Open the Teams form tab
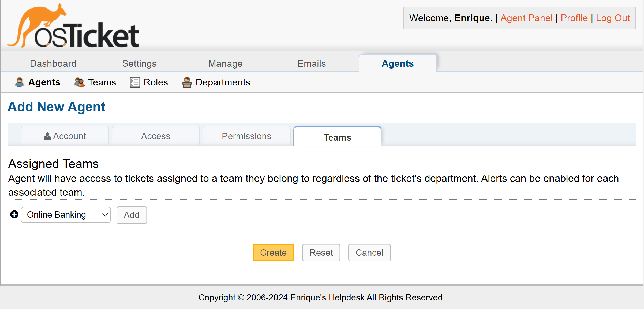The image size is (644, 309). pyautogui.click(x=337, y=137)
